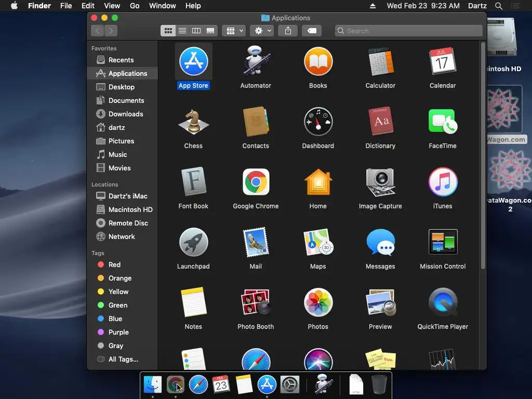Viewport: 532px width, 399px height.
Task: Filter by the Green tag
Action: [123, 305]
